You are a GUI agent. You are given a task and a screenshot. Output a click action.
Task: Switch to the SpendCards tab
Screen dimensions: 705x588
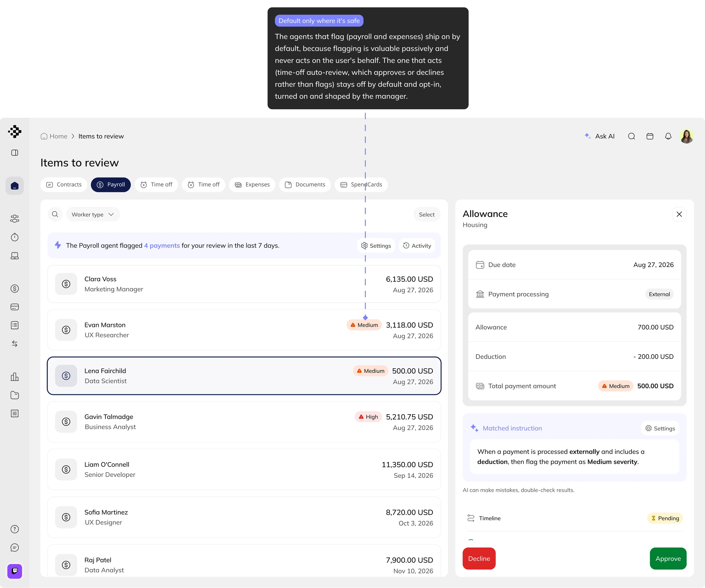coord(361,185)
